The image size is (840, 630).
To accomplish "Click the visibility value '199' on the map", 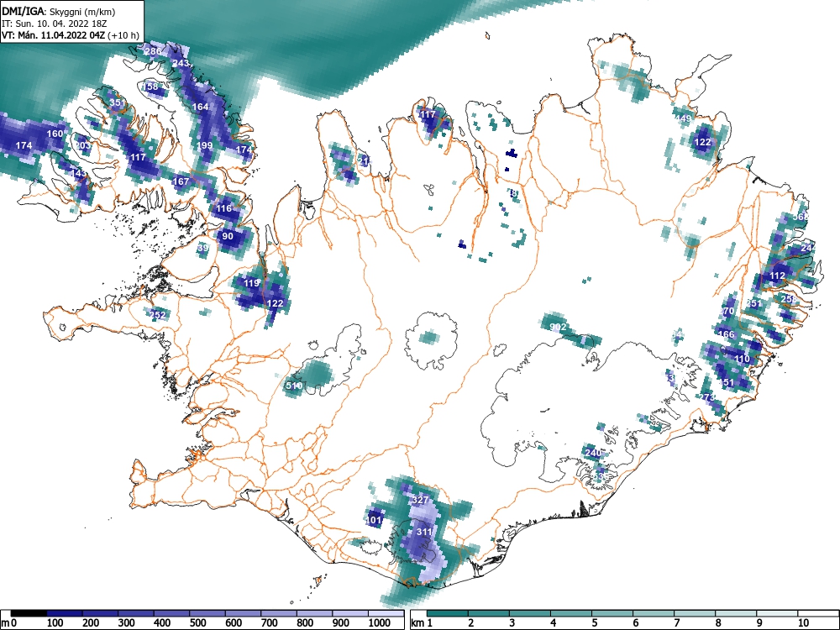I will pos(205,145).
